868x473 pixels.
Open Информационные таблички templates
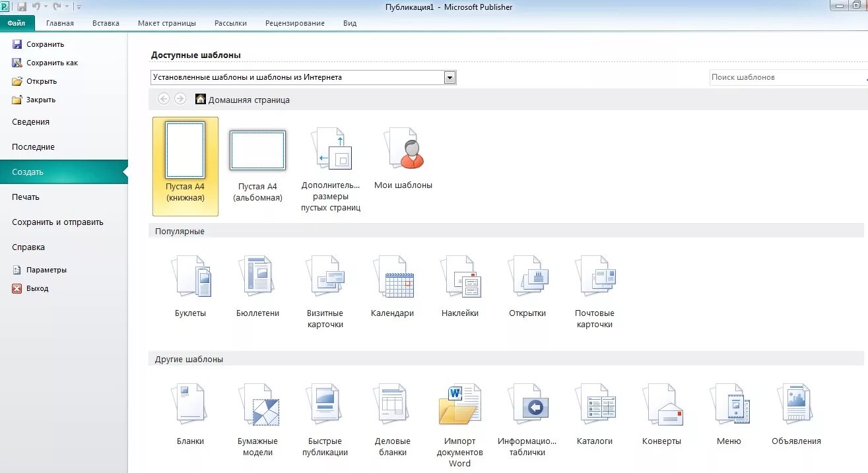527,420
